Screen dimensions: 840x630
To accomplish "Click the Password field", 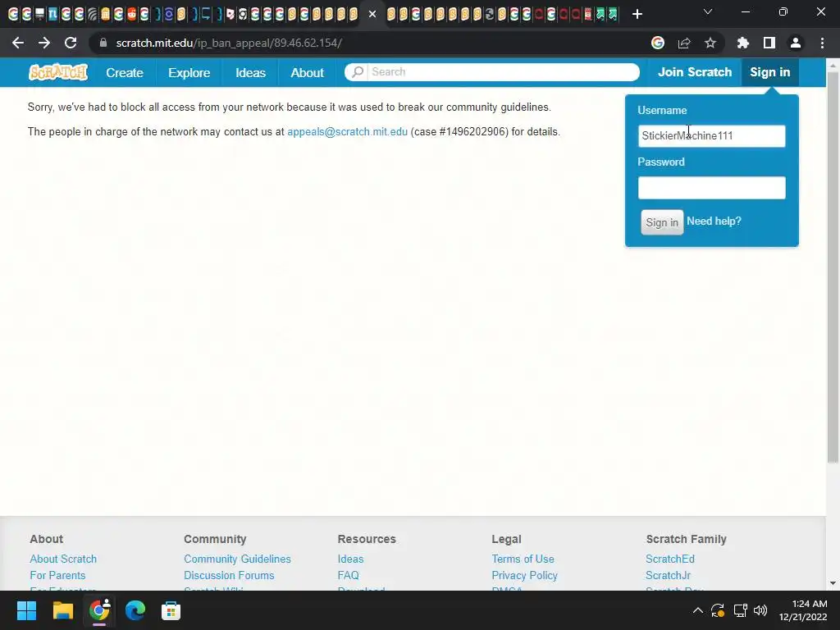I will (711, 188).
